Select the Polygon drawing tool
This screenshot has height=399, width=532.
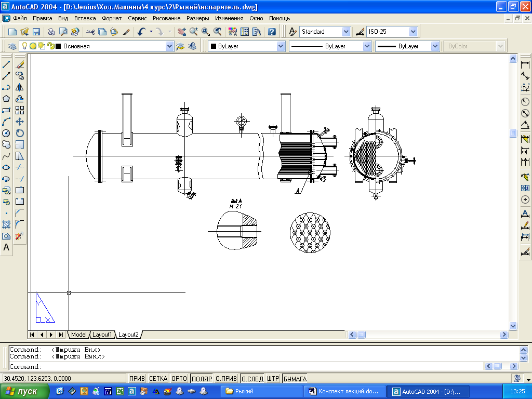pos(6,99)
